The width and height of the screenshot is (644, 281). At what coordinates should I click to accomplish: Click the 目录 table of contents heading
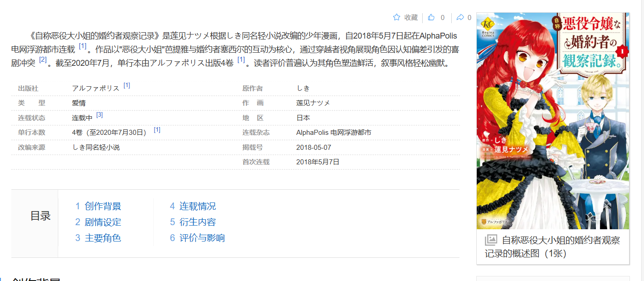[x=40, y=216]
